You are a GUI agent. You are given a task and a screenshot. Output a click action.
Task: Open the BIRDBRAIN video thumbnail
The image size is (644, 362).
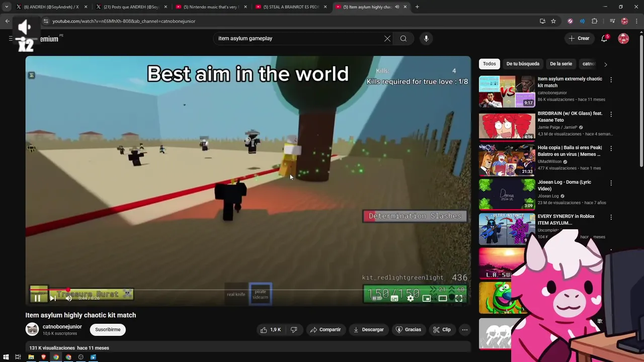[507, 126]
